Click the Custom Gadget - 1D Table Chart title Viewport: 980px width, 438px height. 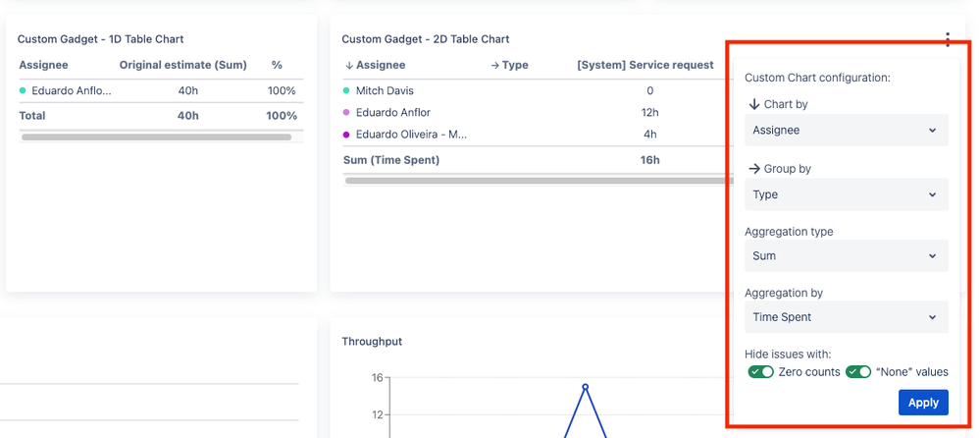[x=101, y=39]
